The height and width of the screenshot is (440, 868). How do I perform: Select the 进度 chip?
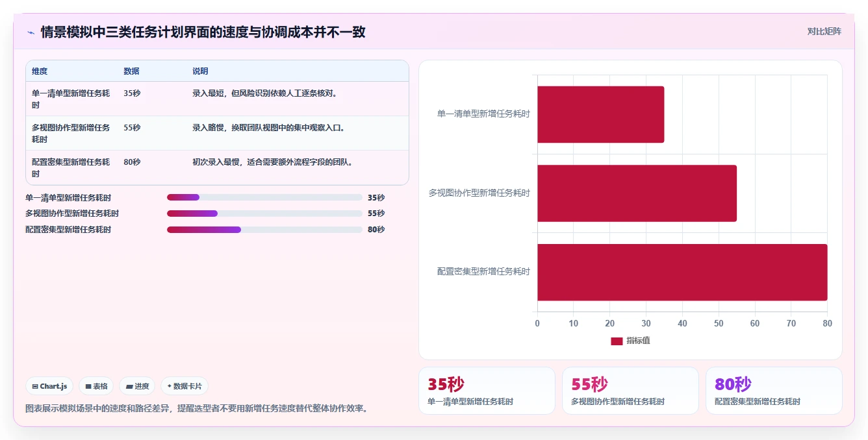137,386
